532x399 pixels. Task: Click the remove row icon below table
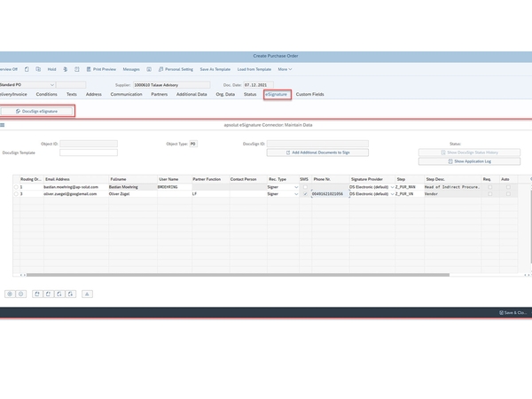20,293
